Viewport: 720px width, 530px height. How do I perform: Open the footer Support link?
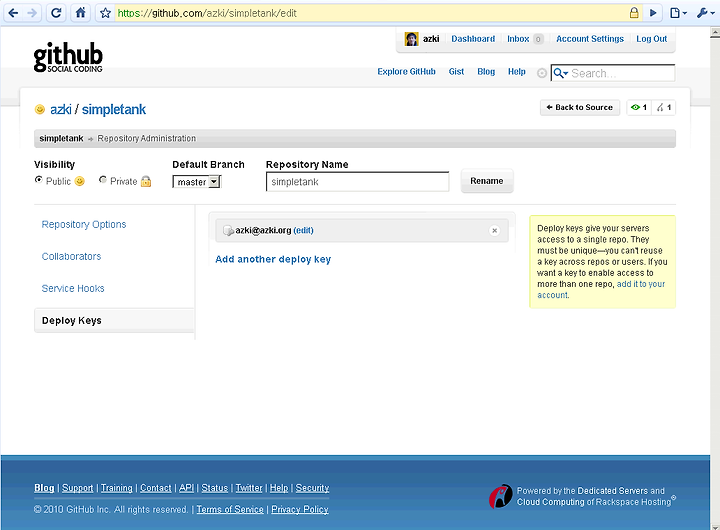[78, 488]
